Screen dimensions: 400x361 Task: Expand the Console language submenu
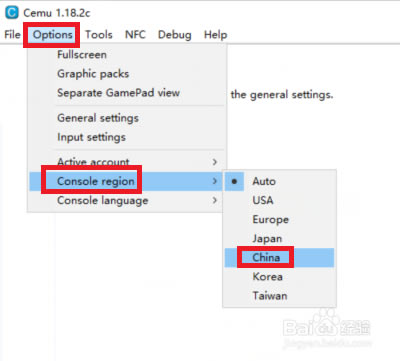coord(127,200)
